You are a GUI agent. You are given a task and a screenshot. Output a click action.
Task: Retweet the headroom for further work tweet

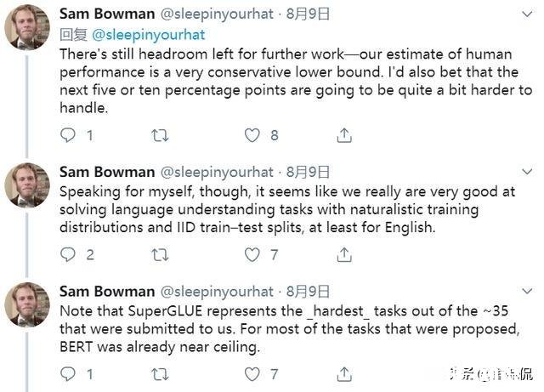coord(159,135)
